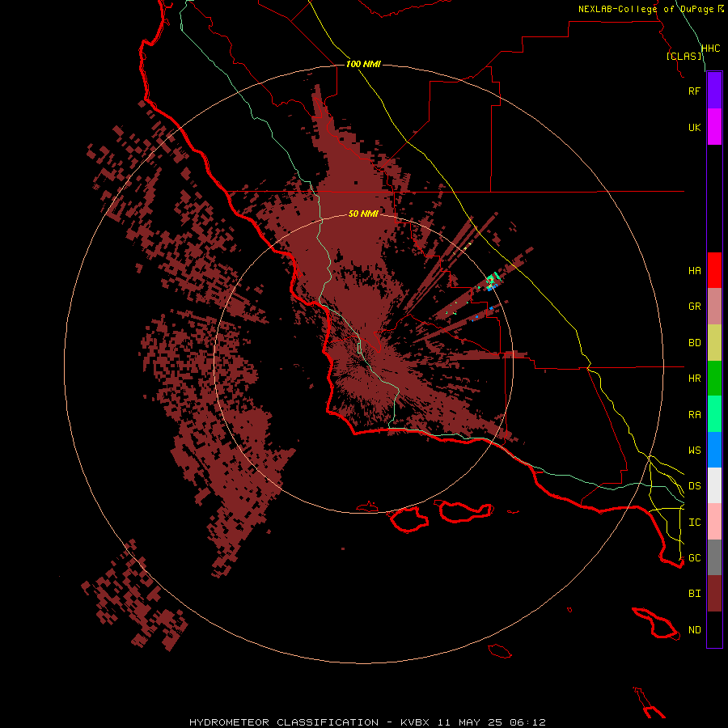Click the UK magenta legend swatch
Image resolution: width=728 pixels, height=728 pixels.
pyautogui.click(x=714, y=127)
